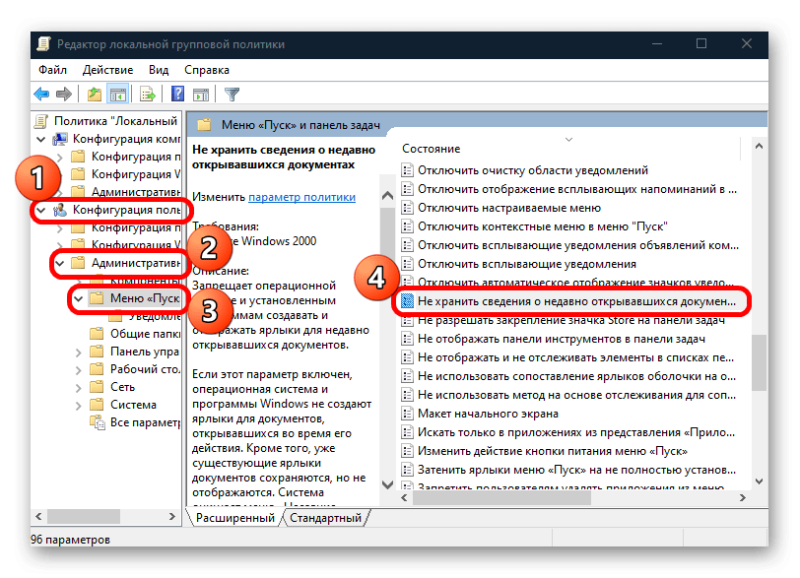Image resolution: width=800 pixels, height=578 pixels.
Task: Open the Вид menu
Action: click(x=159, y=70)
